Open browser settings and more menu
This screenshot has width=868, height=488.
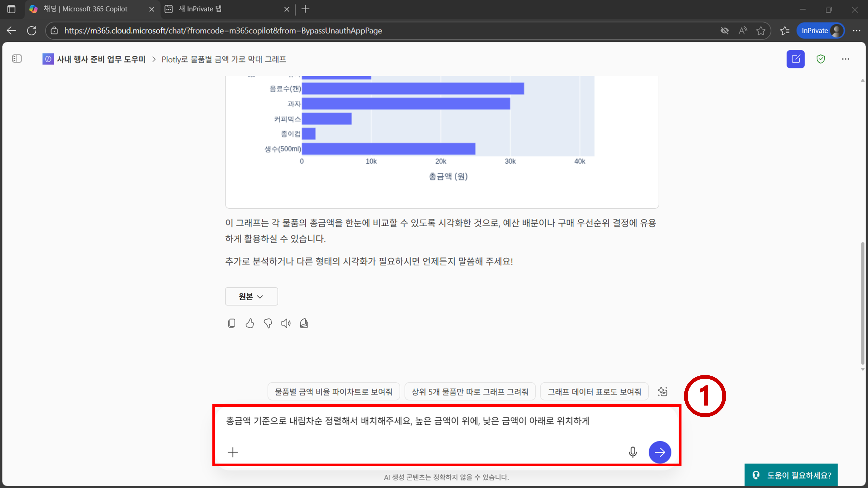(856, 31)
